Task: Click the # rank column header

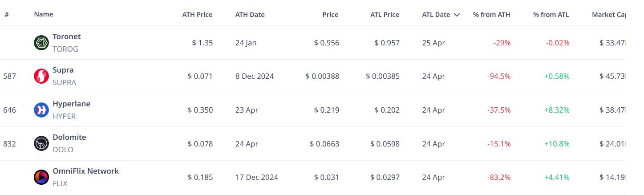Action: pos(7,14)
